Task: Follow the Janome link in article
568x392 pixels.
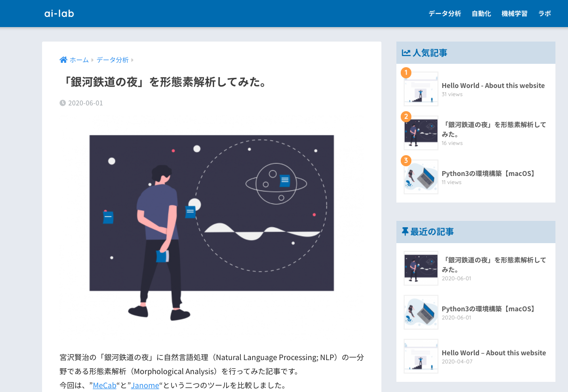Action: coord(145,386)
